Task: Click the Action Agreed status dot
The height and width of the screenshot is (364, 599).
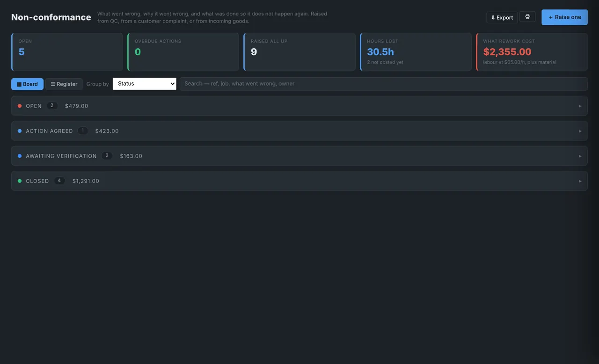Action: (20, 131)
